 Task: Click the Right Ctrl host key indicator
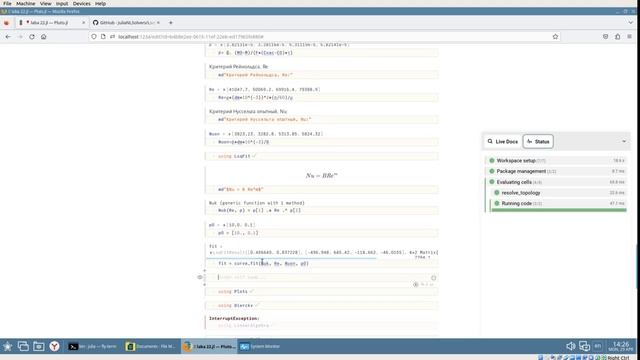[x=618, y=358]
